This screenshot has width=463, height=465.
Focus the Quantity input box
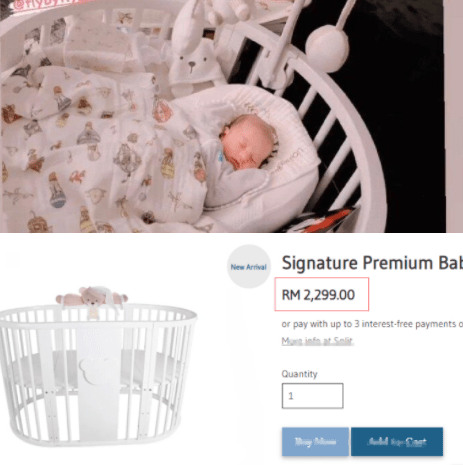(x=312, y=396)
